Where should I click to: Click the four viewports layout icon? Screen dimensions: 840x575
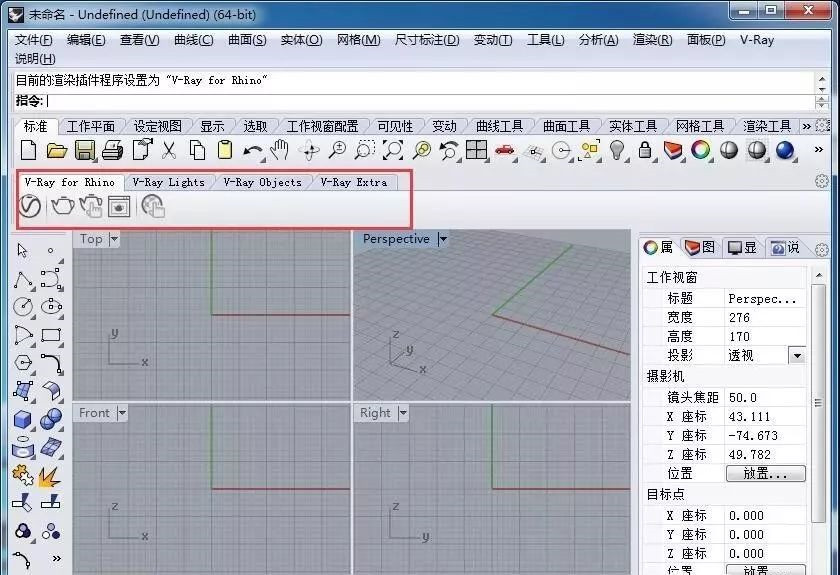(x=476, y=150)
